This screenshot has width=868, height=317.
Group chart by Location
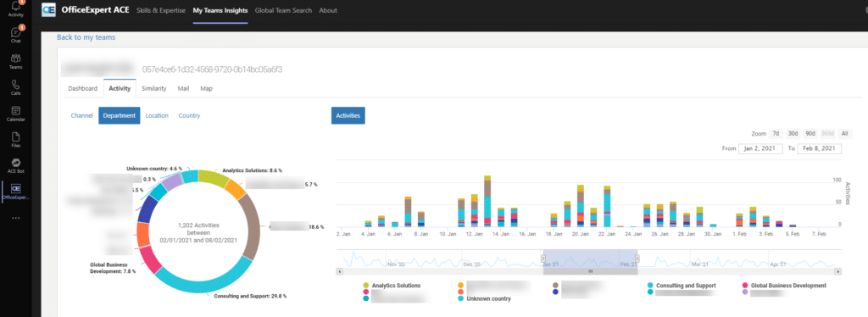157,115
